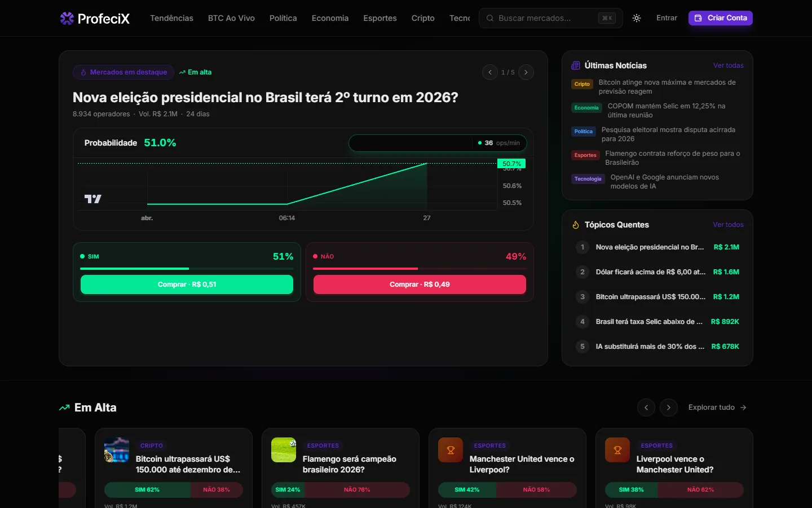
Task: Open the Política menu item
Action: tap(283, 18)
